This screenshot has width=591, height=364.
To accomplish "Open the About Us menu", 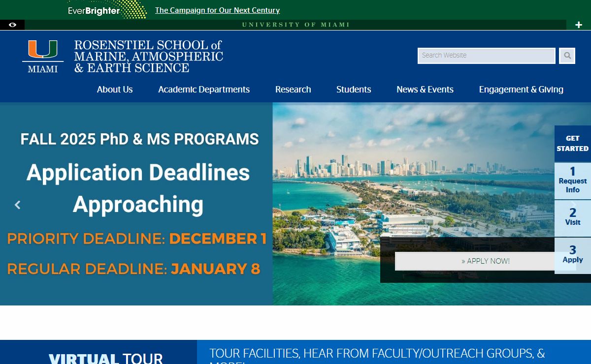I will (x=115, y=90).
